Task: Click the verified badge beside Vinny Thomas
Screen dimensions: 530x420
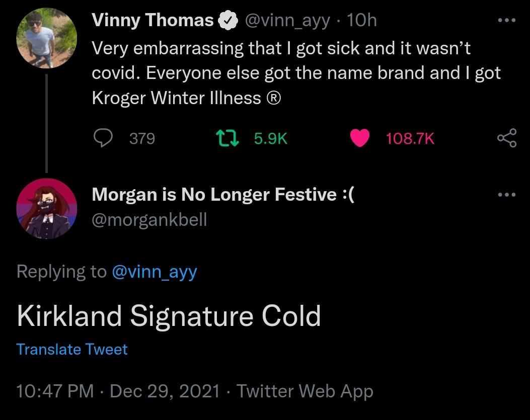Action: click(x=228, y=21)
